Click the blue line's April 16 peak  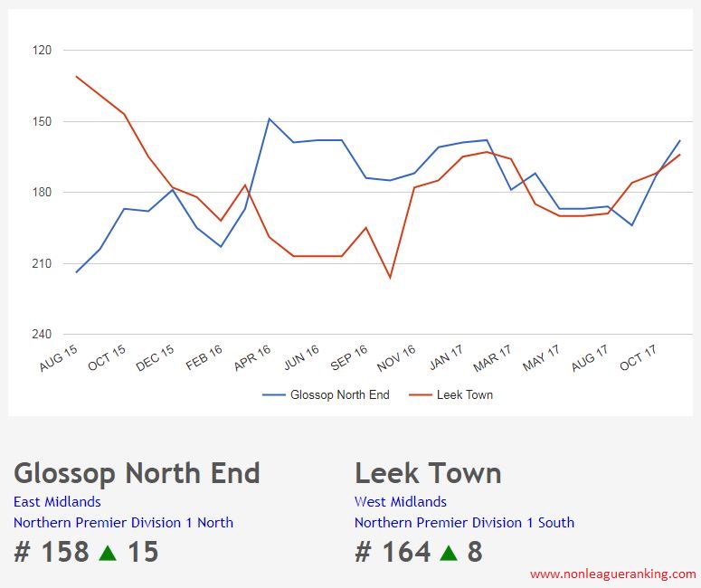click(269, 119)
